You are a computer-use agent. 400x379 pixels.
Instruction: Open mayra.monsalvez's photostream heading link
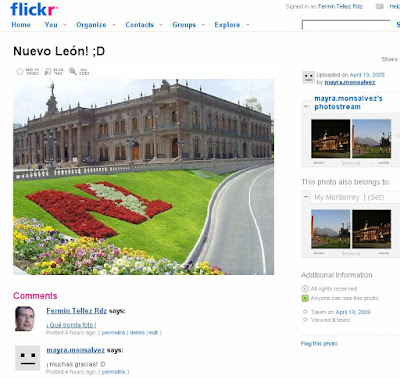click(x=348, y=103)
